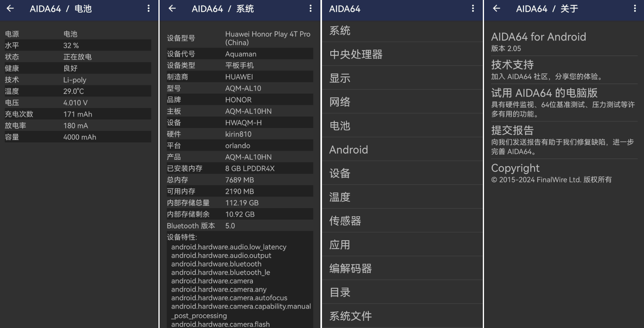Select hardware value kirin810

(238, 134)
